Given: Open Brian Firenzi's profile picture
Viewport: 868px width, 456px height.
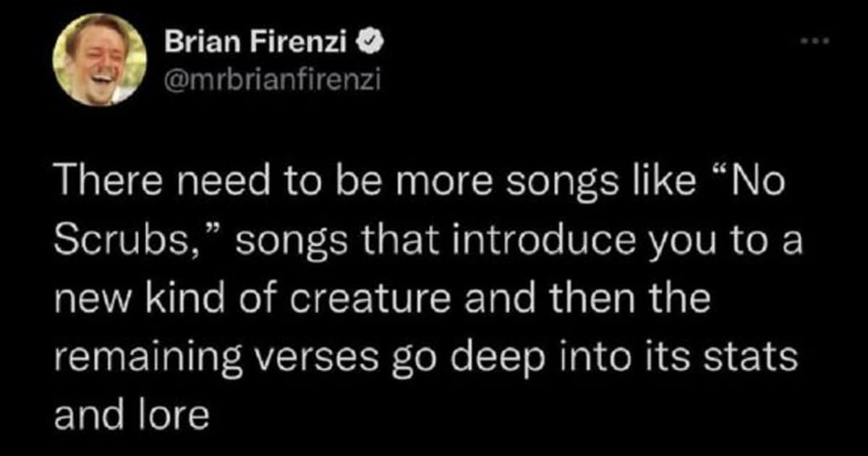Looking at the screenshot, I should pyautogui.click(x=99, y=59).
